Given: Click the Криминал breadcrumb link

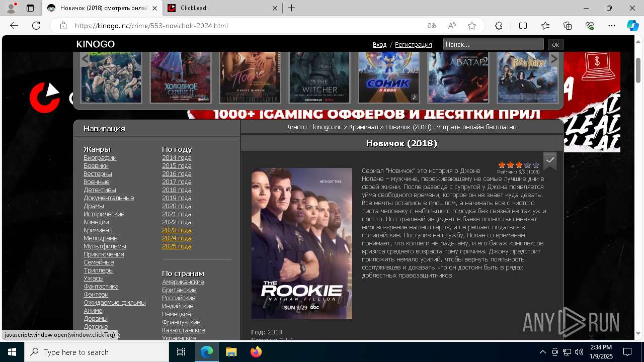Looking at the screenshot, I should (364, 127).
